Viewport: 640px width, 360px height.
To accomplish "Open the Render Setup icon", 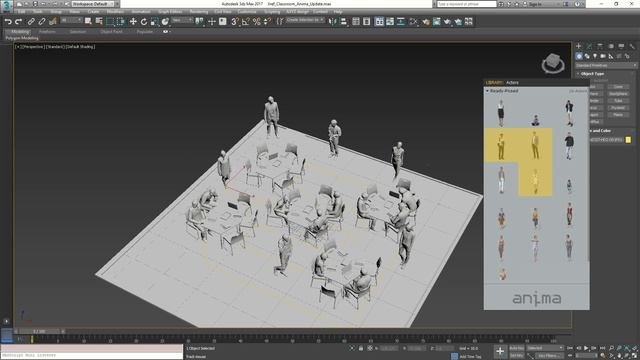I will [x=426, y=22].
